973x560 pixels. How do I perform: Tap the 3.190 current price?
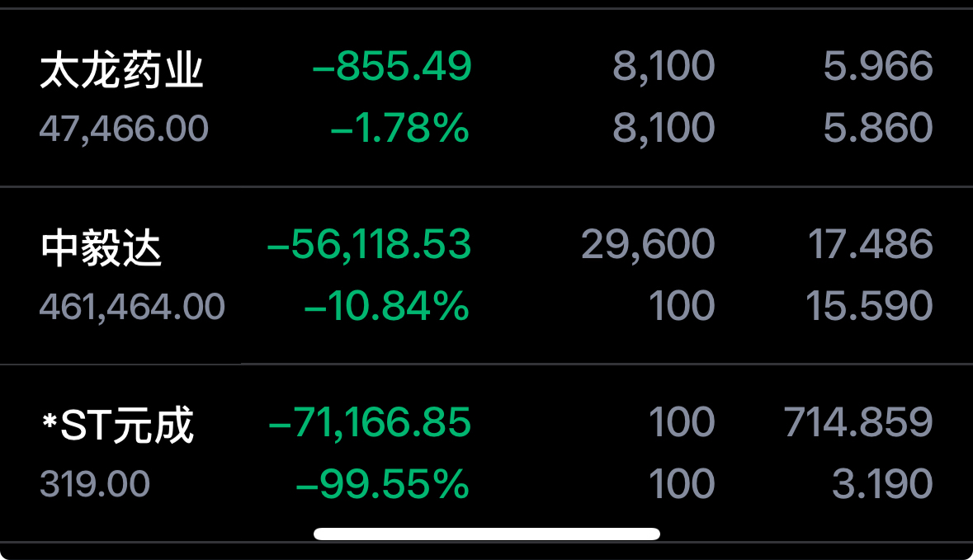(882, 484)
